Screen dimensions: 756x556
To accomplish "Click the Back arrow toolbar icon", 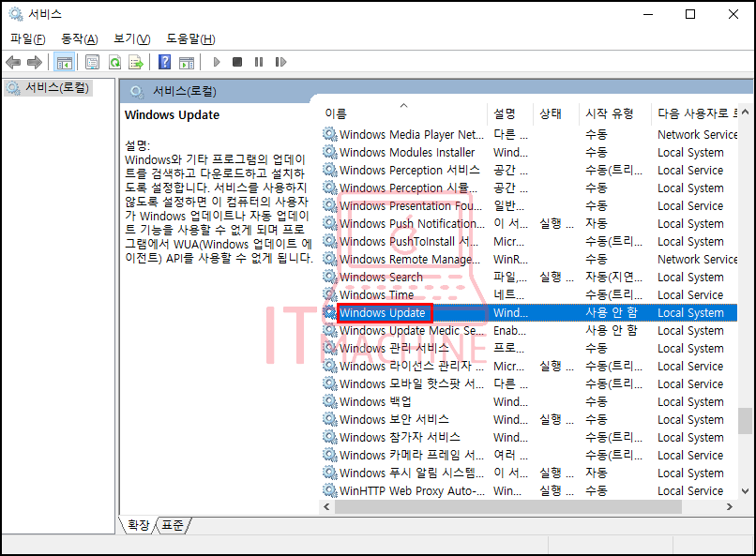I will tap(13, 62).
